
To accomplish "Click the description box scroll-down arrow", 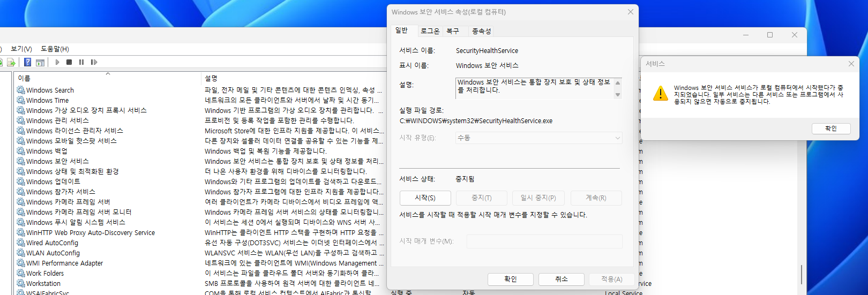I will 618,95.
